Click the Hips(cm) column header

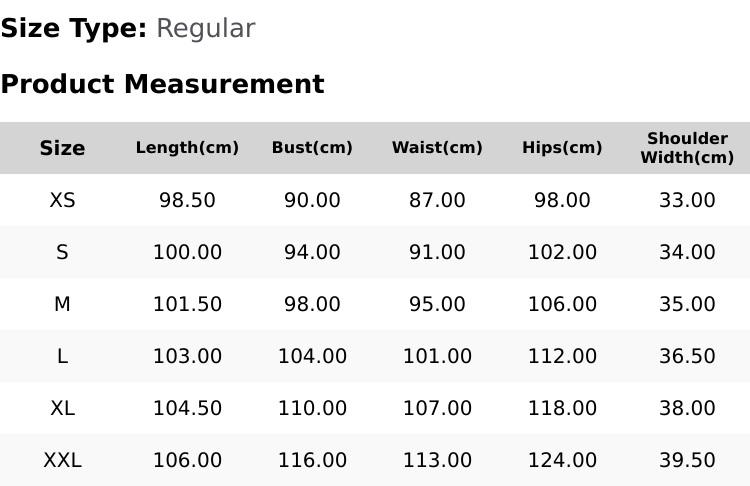[x=562, y=148]
